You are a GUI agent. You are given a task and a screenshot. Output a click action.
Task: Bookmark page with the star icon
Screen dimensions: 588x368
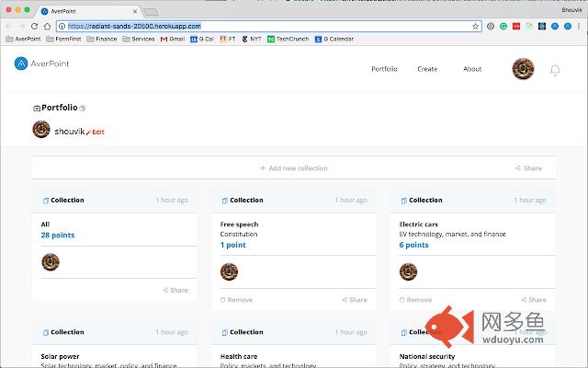point(475,27)
